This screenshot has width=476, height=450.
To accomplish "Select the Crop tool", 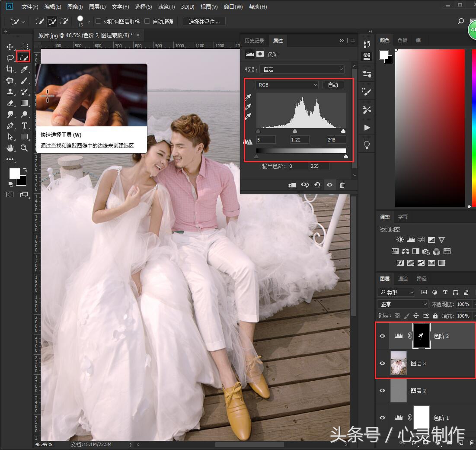I will point(10,69).
